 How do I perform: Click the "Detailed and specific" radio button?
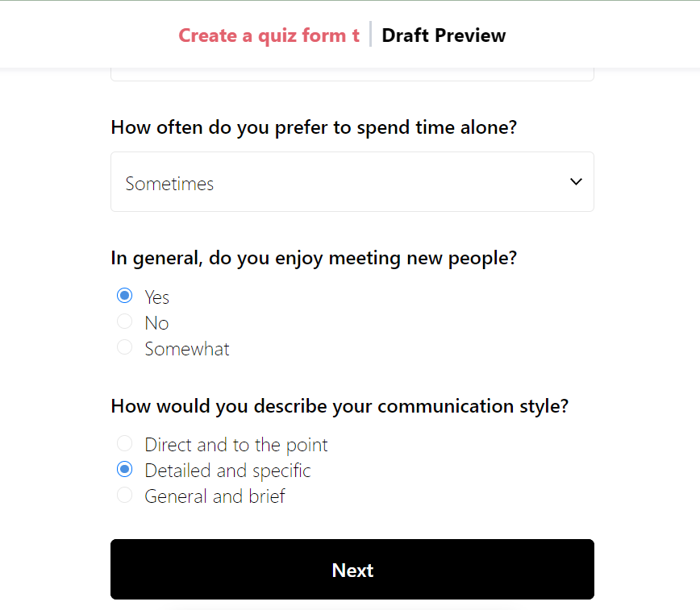click(x=124, y=468)
